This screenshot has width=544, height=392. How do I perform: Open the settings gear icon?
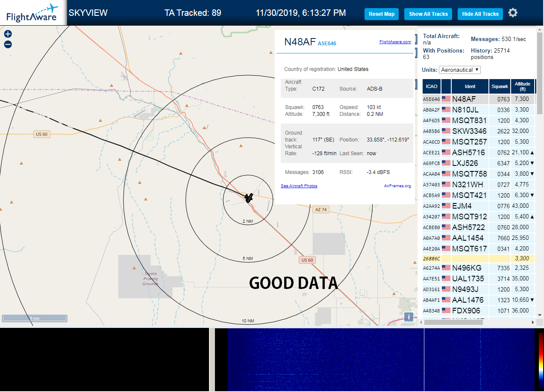[513, 13]
